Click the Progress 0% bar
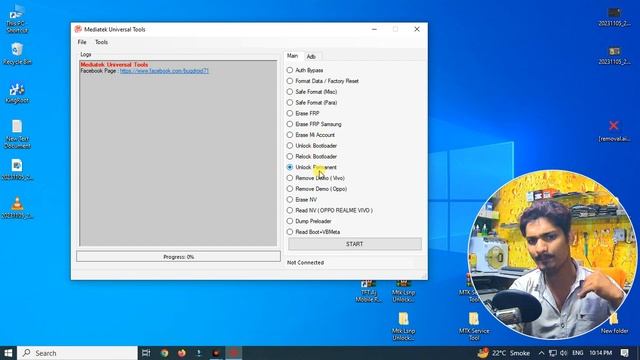The width and height of the screenshot is (640, 360). [178, 257]
